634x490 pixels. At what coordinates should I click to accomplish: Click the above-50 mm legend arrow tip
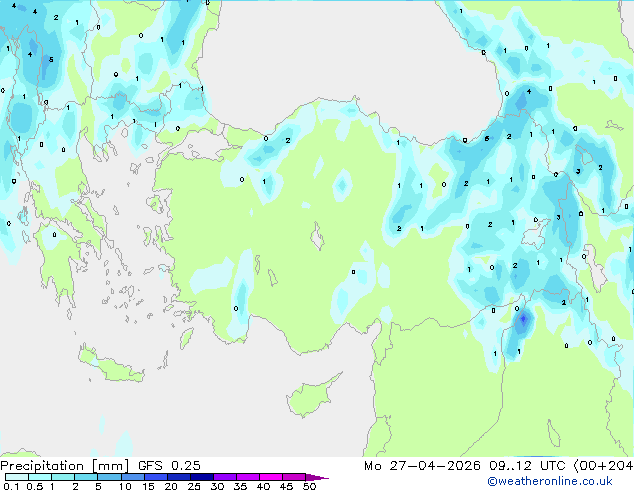pyautogui.click(x=317, y=477)
